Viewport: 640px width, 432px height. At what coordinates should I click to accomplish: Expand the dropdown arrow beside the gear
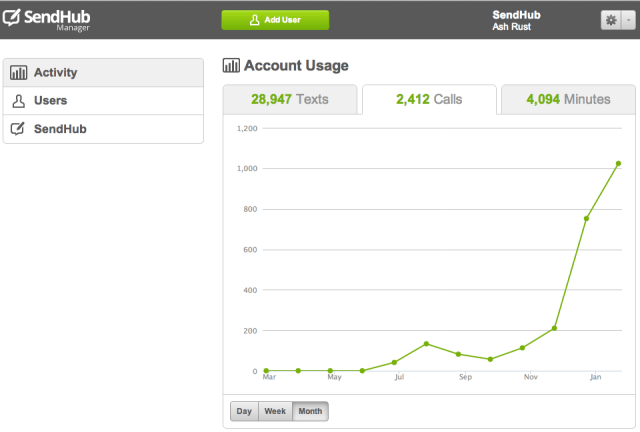[x=628, y=20]
